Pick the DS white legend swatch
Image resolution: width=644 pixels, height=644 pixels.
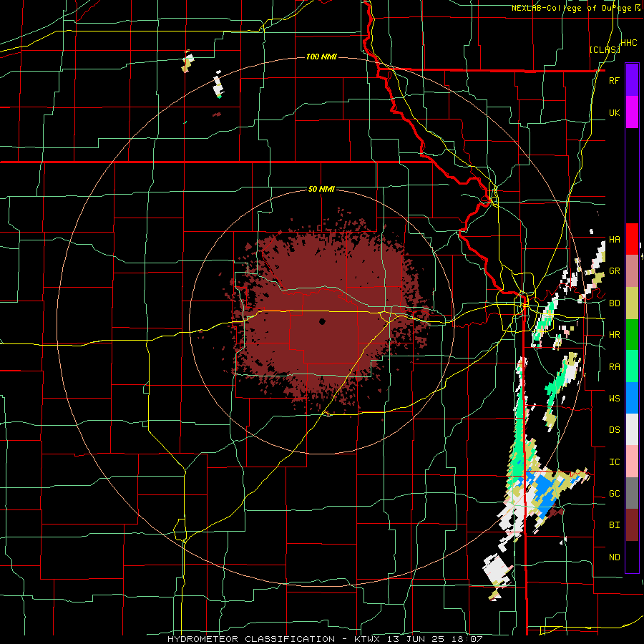click(x=632, y=429)
